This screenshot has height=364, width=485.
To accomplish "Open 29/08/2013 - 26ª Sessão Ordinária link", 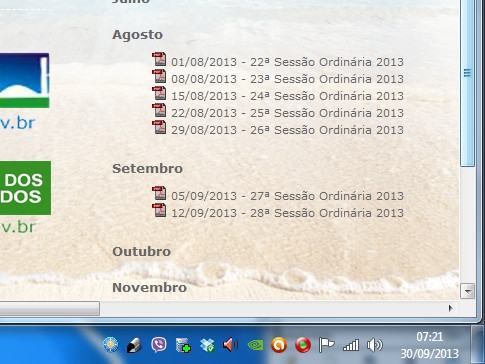I will coord(287,130).
